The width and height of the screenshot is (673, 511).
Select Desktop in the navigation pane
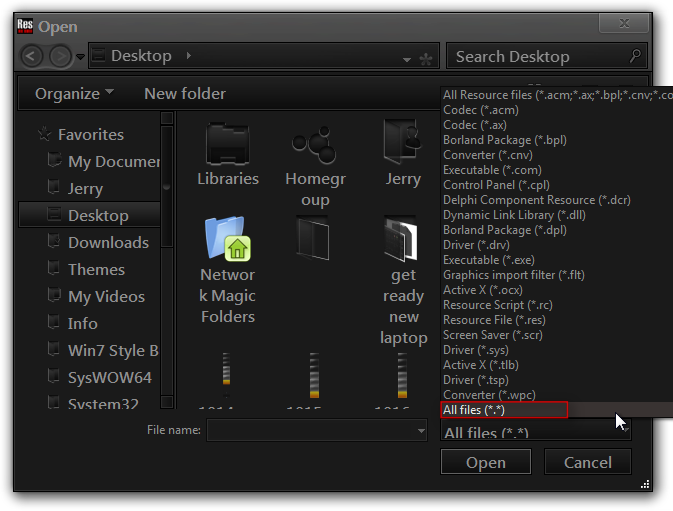tap(90, 215)
